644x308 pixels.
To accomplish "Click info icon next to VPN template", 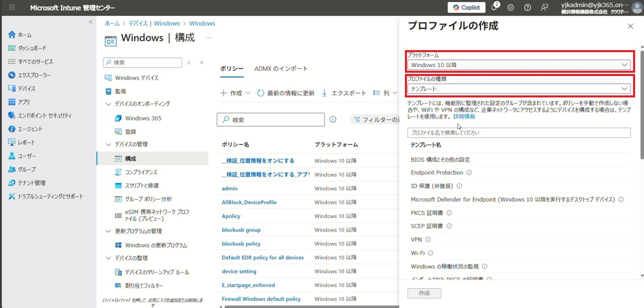I will click(x=428, y=240).
